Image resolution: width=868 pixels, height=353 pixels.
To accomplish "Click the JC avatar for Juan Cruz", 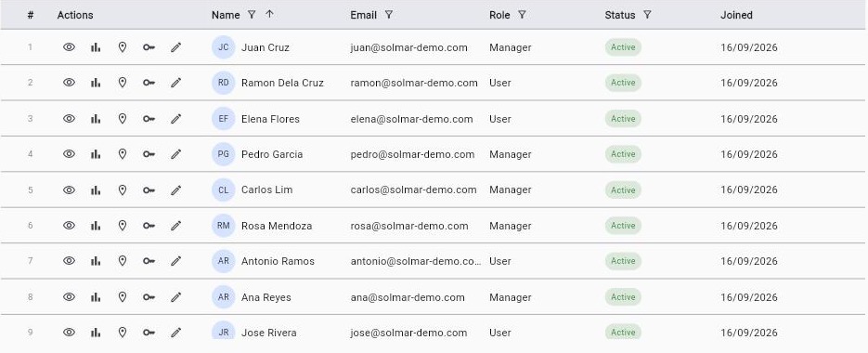I will pos(224,47).
